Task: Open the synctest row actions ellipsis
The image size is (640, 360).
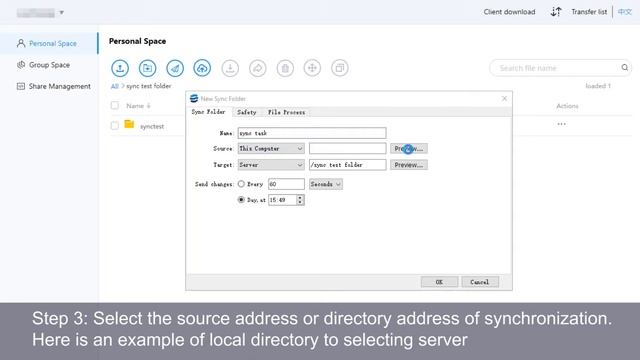Action: click(562, 124)
